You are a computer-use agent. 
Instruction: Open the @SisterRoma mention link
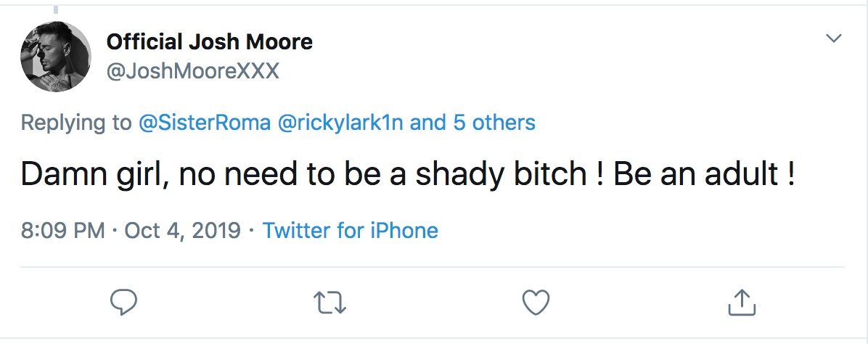click(204, 123)
